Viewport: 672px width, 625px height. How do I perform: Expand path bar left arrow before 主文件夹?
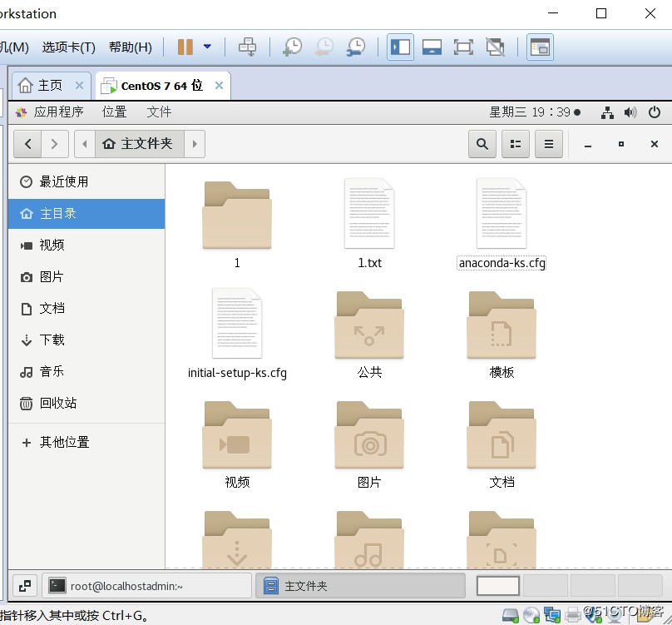point(84,144)
